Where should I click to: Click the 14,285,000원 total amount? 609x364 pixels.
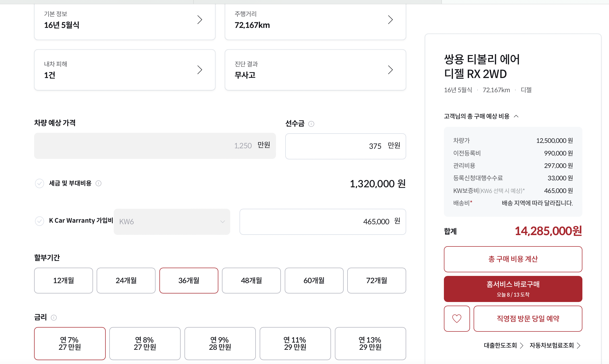coord(548,231)
